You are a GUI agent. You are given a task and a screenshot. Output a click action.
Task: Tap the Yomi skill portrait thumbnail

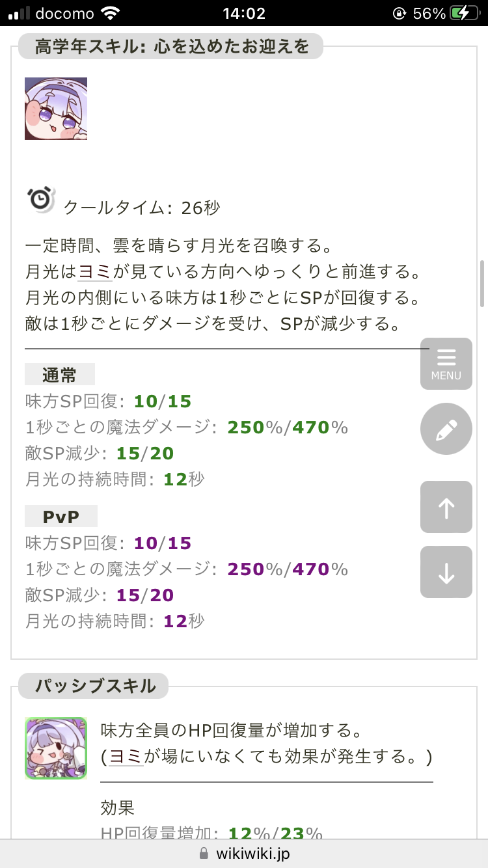click(x=56, y=109)
